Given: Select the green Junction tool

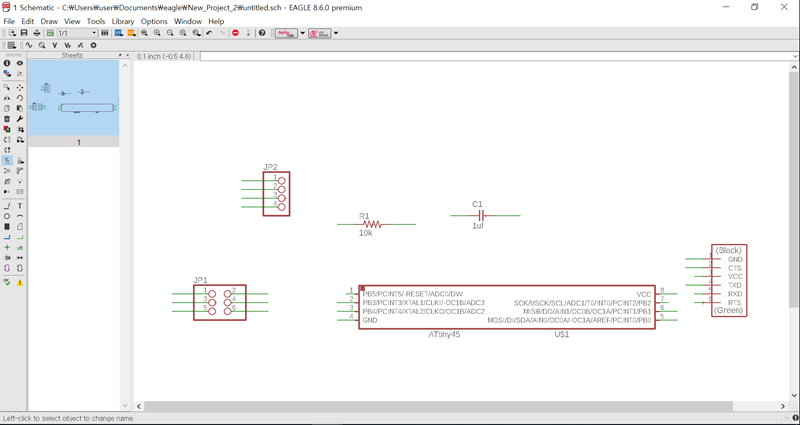Looking at the screenshot, I should tap(7, 247).
